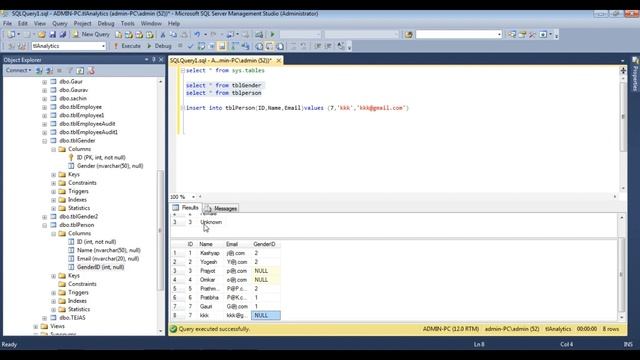Expand the dbo.tblEmployee table node
The height and width of the screenshot is (360, 640).
coord(44,107)
